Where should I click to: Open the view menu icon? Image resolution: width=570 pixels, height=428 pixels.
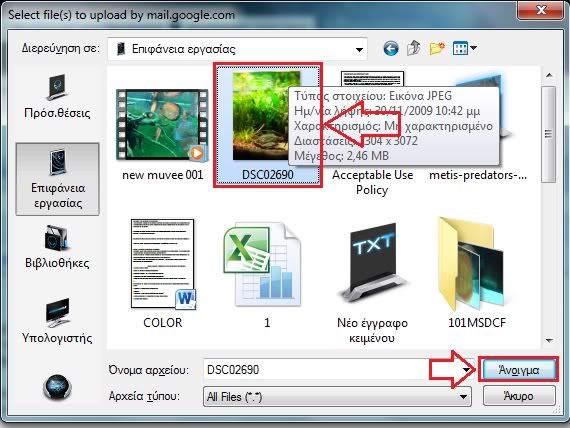pos(465,48)
